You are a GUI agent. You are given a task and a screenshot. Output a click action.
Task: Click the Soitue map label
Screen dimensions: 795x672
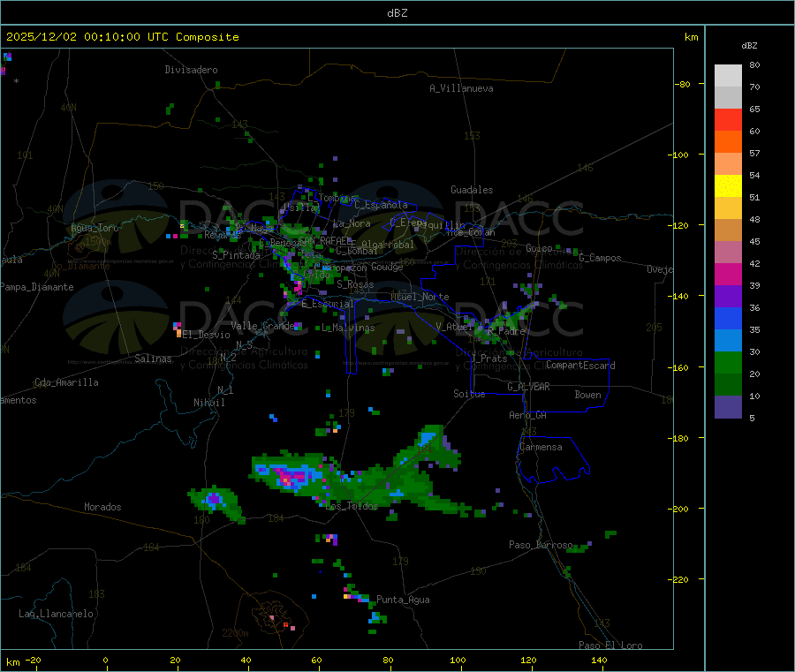pos(469,394)
